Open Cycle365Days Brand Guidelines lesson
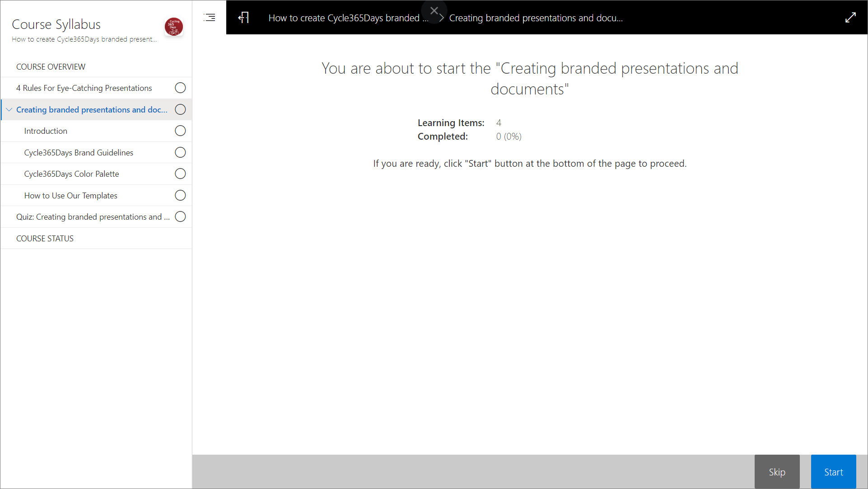Image resolution: width=868 pixels, height=489 pixels. [x=79, y=153]
